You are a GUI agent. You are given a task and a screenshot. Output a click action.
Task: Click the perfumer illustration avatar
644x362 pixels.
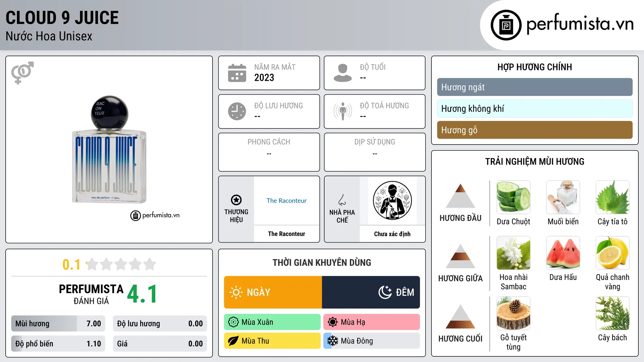click(392, 200)
